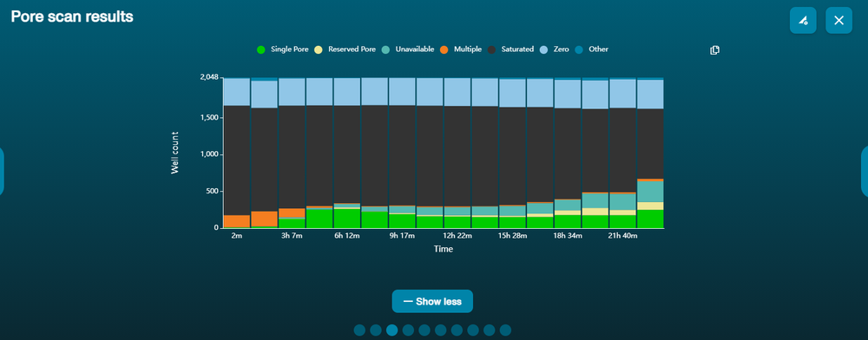The image size is (868, 340).
Task: Click the 15h 28m bar in the chart
Action: pyautogui.click(x=513, y=154)
